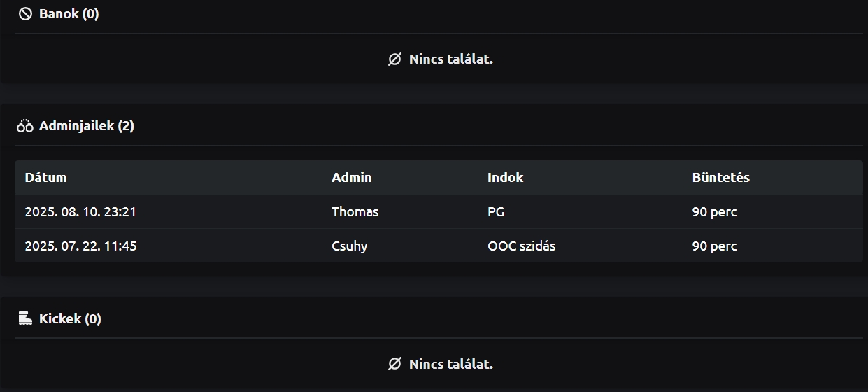
Task: Click the ban icon beside Banok
Action: (x=25, y=14)
